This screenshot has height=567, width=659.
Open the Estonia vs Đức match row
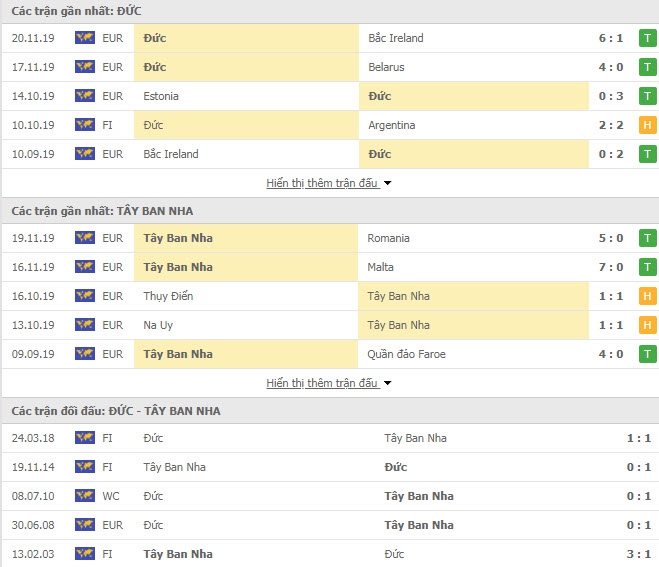(x=330, y=96)
